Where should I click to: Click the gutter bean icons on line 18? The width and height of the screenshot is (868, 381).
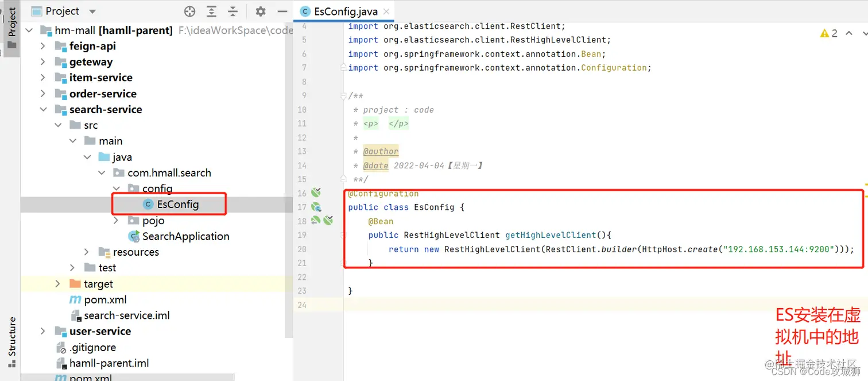tap(321, 220)
